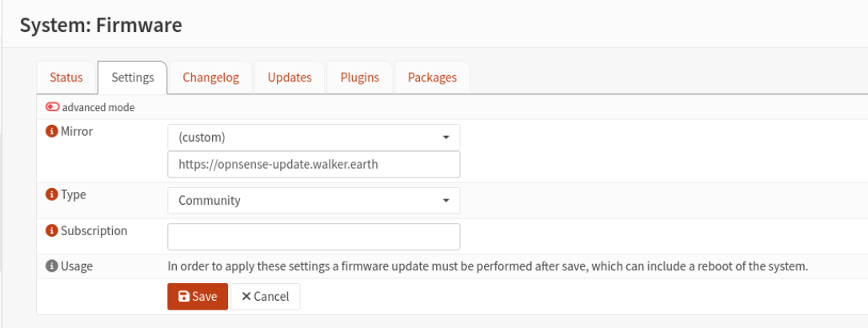The width and height of the screenshot is (868, 328).
Task: Click the info icon beside Type
Action: (51, 194)
